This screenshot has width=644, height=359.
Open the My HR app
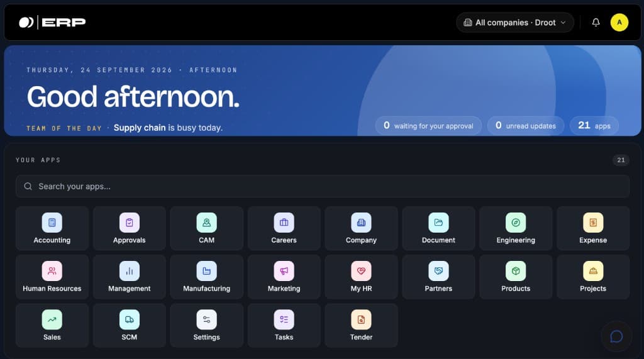pos(361,277)
